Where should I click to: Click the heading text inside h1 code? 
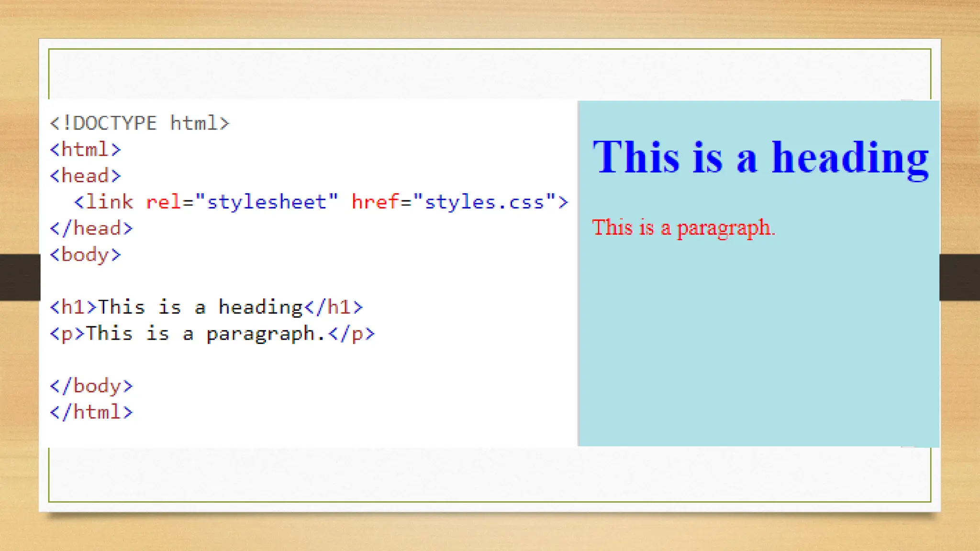click(200, 307)
